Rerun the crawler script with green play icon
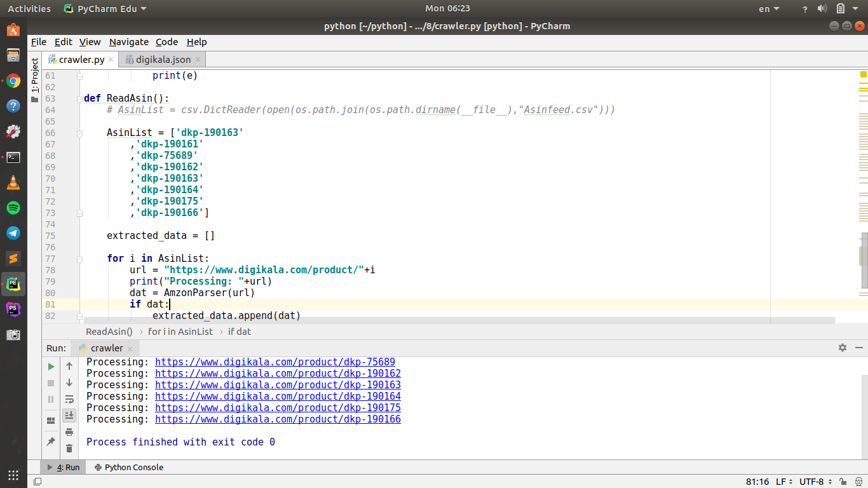The height and width of the screenshot is (488, 868). pyautogui.click(x=51, y=367)
